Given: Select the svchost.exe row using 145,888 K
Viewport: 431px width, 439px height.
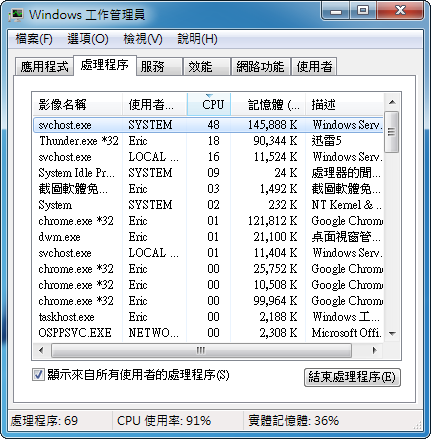Looking at the screenshot, I should click(208, 125).
